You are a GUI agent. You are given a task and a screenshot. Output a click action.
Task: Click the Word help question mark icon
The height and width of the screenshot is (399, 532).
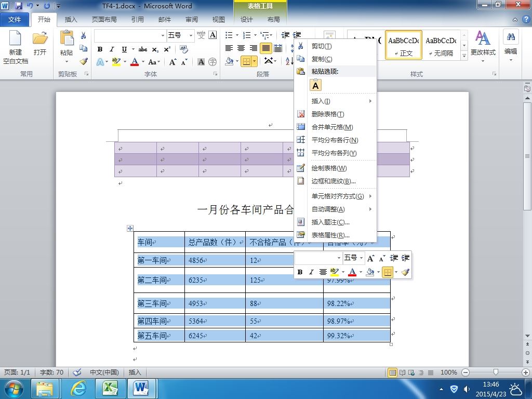[526, 19]
